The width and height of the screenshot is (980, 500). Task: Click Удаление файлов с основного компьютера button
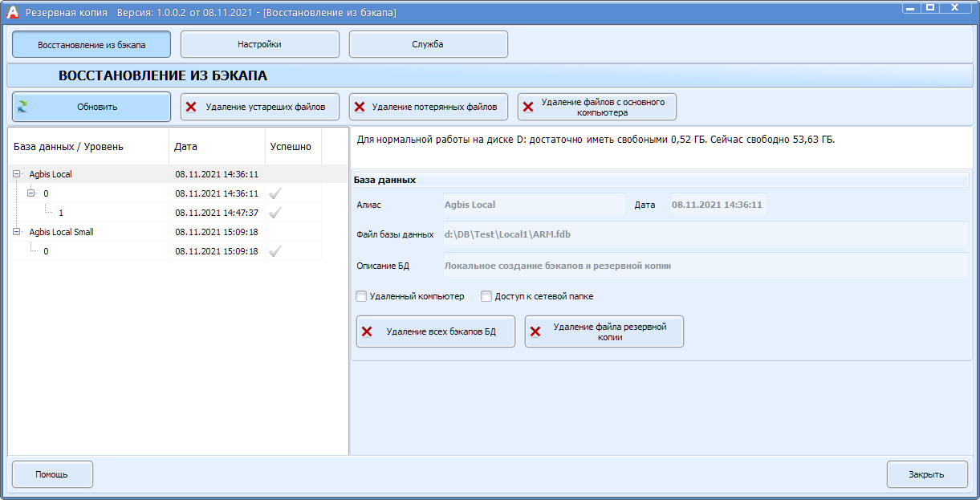pyautogui.click(x=597, y=107)
